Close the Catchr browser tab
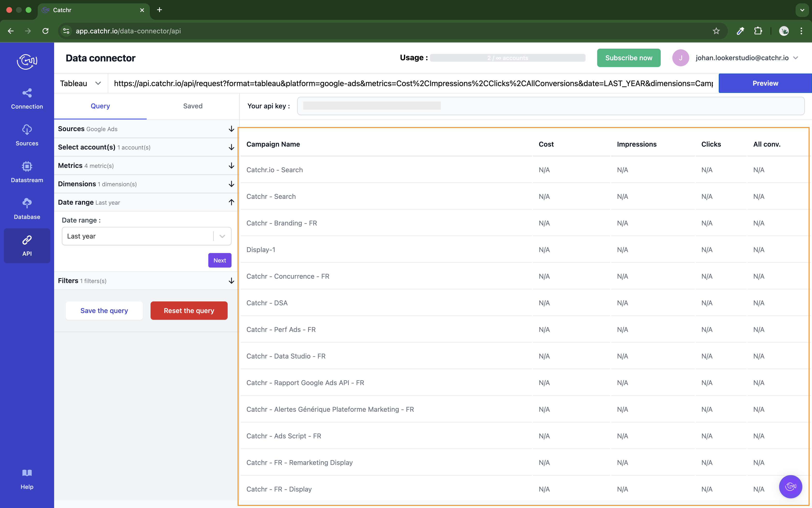812x508 pixels. [142, 10]
